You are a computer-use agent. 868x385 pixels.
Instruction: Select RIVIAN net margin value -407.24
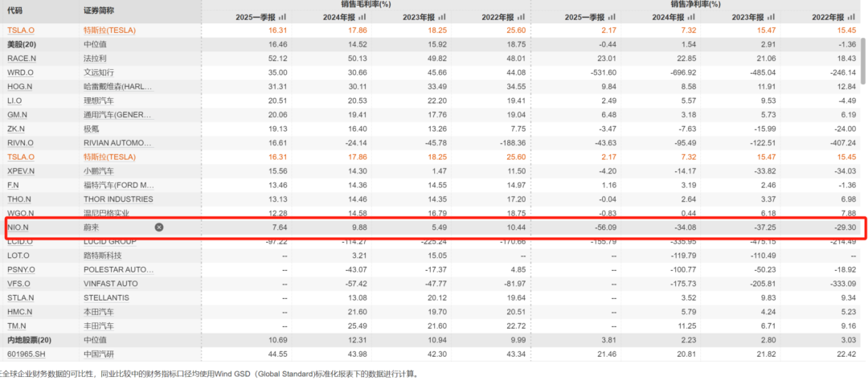pos(843,143)
